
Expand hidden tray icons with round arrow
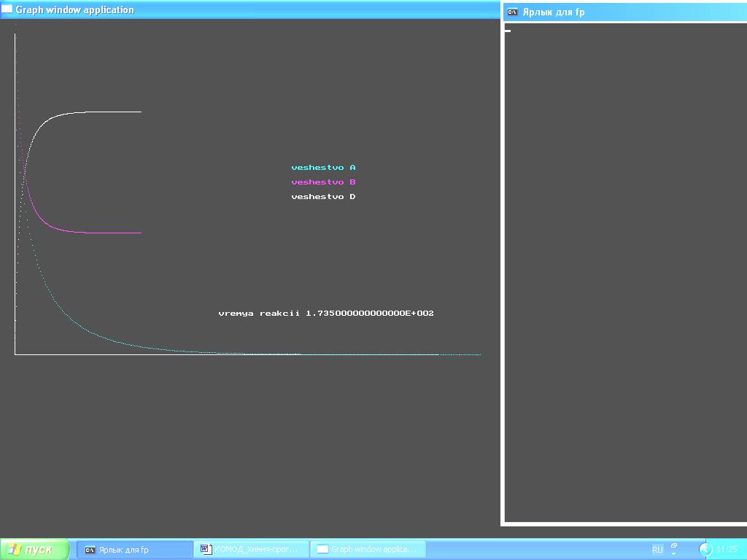tap(705, 550)
